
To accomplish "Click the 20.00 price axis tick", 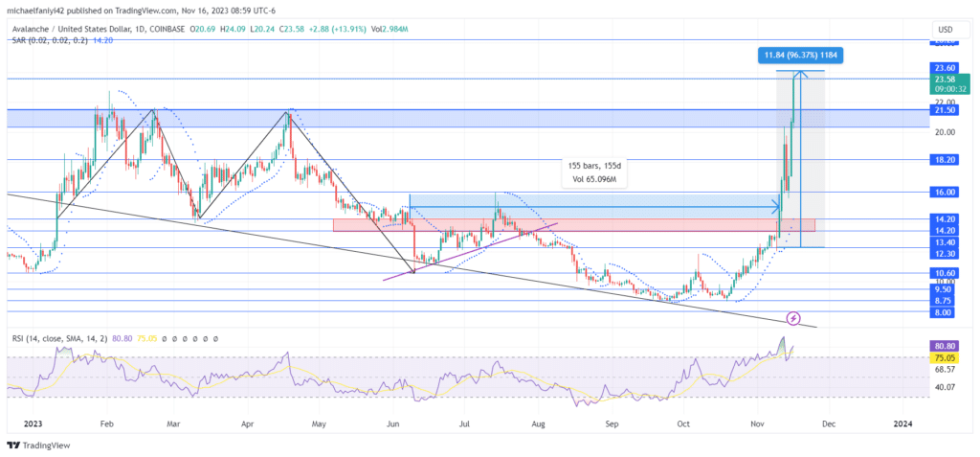I will [944, 132].
